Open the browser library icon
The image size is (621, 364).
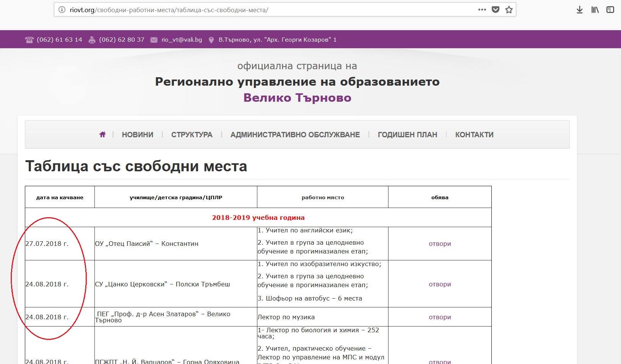tap(595, 10)
